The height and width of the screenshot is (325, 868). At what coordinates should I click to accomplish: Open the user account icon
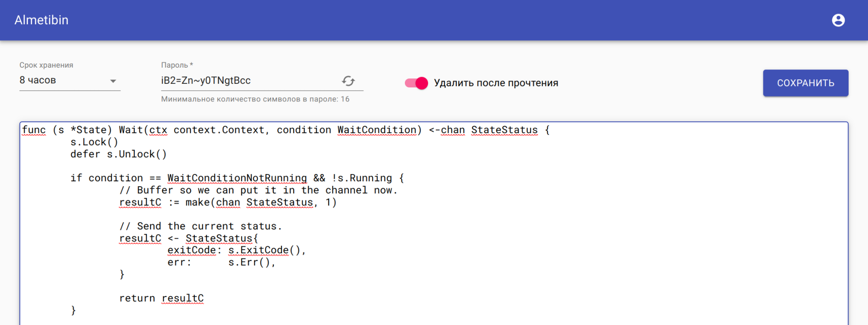[x=838, y=20]
